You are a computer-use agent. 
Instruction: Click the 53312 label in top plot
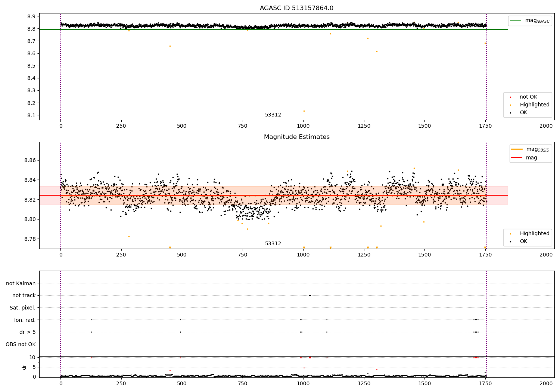point(273,115)
